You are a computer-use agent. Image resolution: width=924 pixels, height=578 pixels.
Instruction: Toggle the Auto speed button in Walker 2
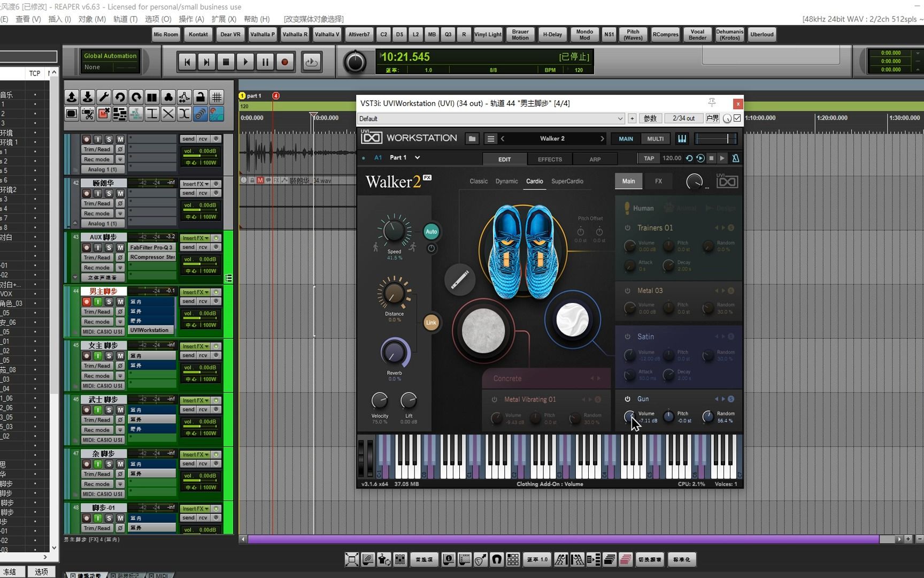(x=431, y=232)
